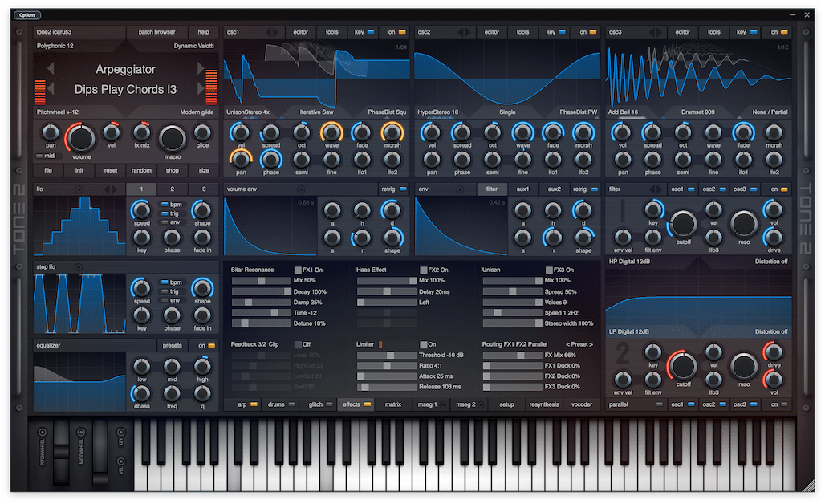Open Polyphonic 12 voice selector
Viewport: 825px width, 504px height.
55,46
